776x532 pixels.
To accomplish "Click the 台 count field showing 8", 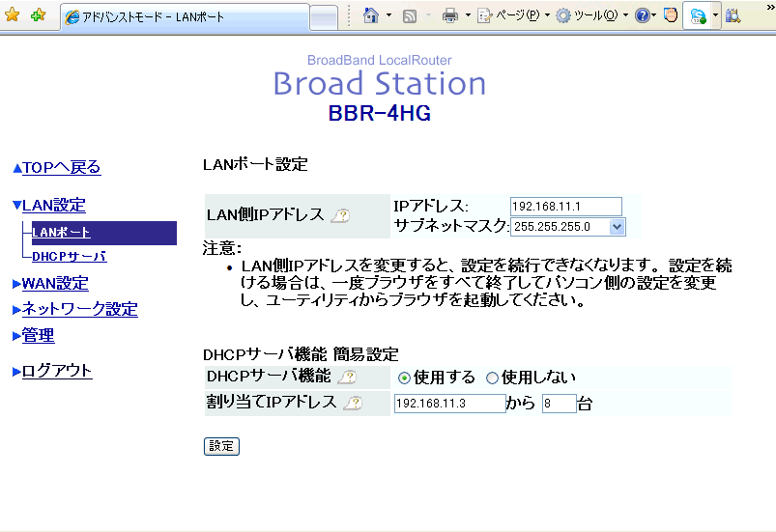I will pos(560,404).
